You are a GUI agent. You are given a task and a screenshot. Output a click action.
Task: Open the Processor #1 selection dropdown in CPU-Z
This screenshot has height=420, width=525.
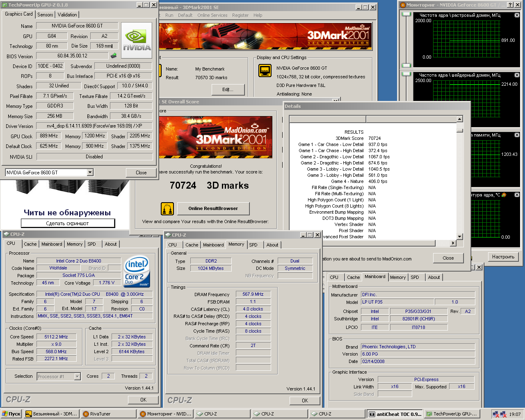[x=77, y=377]
